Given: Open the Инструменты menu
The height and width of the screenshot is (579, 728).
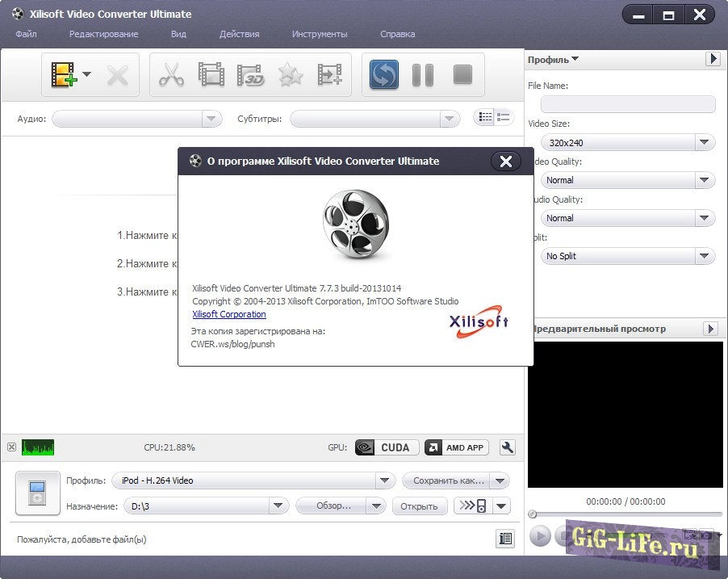Looking at the screenshot, I should coord(320,34).
